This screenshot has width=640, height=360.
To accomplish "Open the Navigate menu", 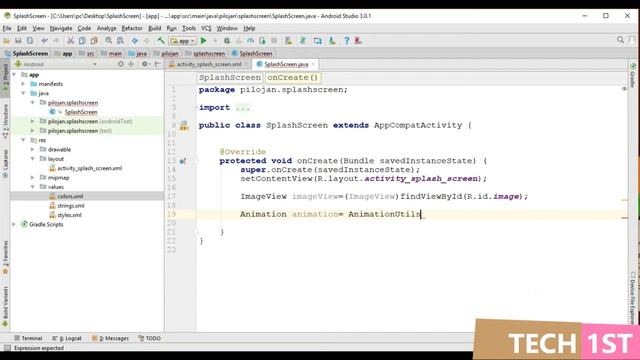I will coord(61,28).
